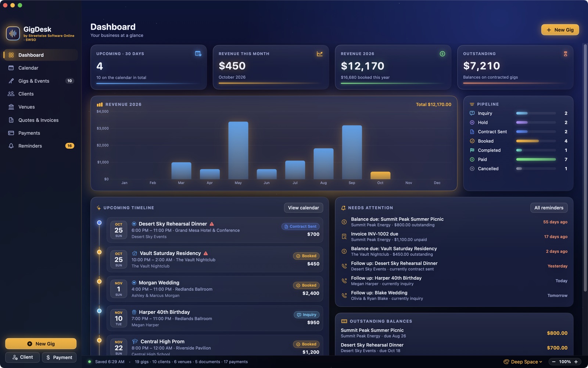588x368 pixels.
Task: Click the bar chart icon beside Revenue 2026 heading
Action: point(100,105)
